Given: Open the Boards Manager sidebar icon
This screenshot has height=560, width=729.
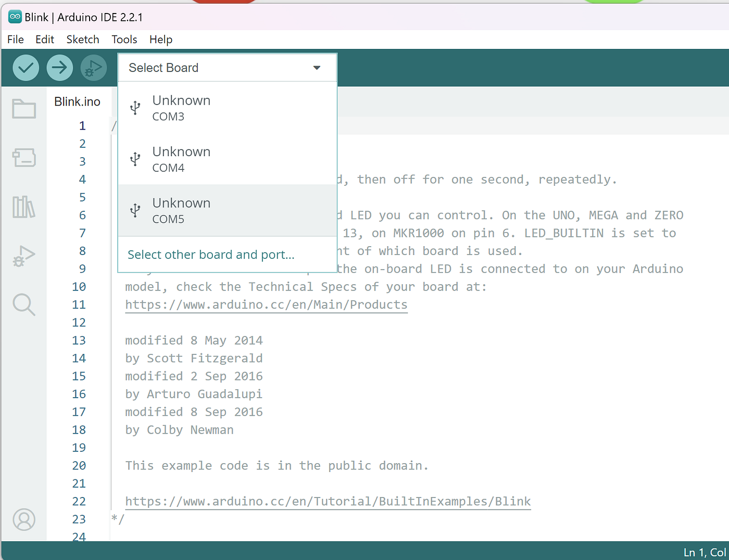Looking at the screenshot, I should [x=24, y=157].
